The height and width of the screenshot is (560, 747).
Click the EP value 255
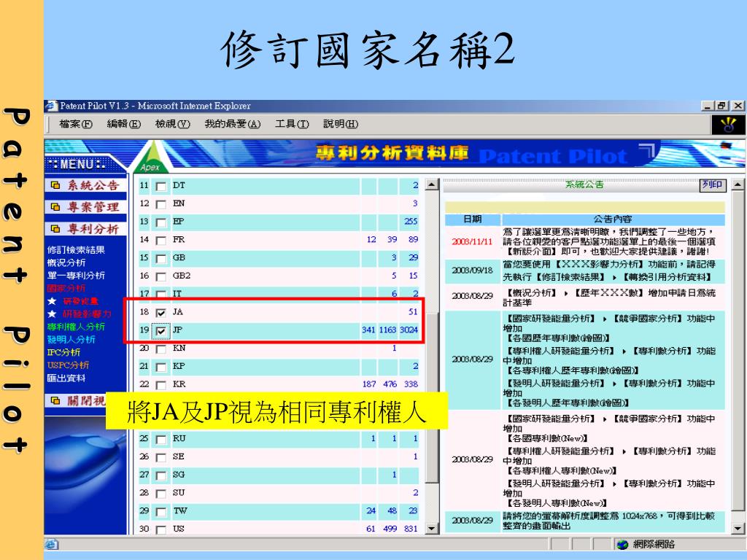point(411,221)
